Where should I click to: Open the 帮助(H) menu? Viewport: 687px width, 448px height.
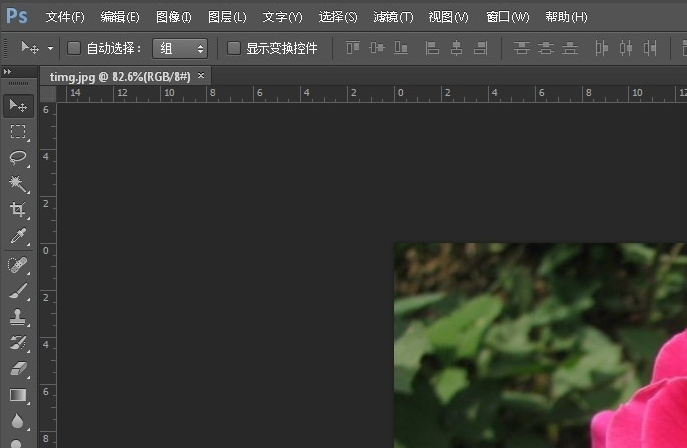[x=566, y=17]
